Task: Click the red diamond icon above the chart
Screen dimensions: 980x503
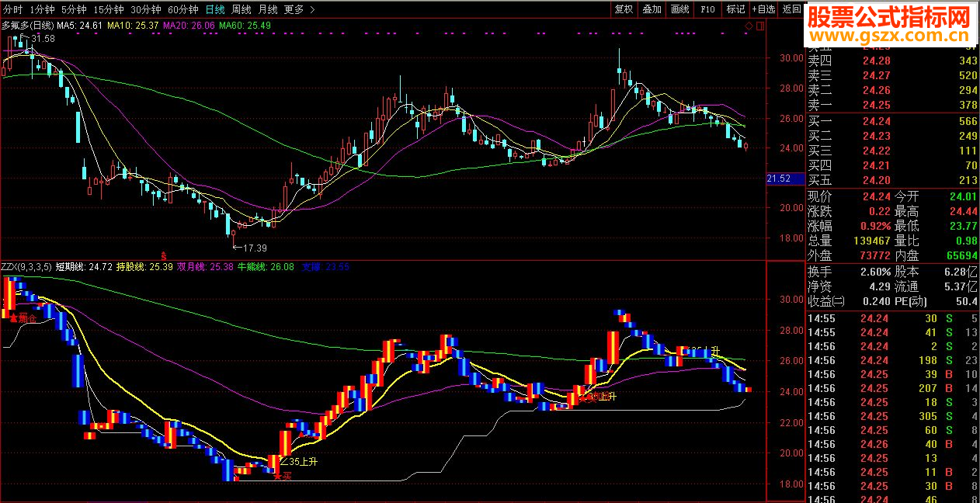Action: pos(749,26)
